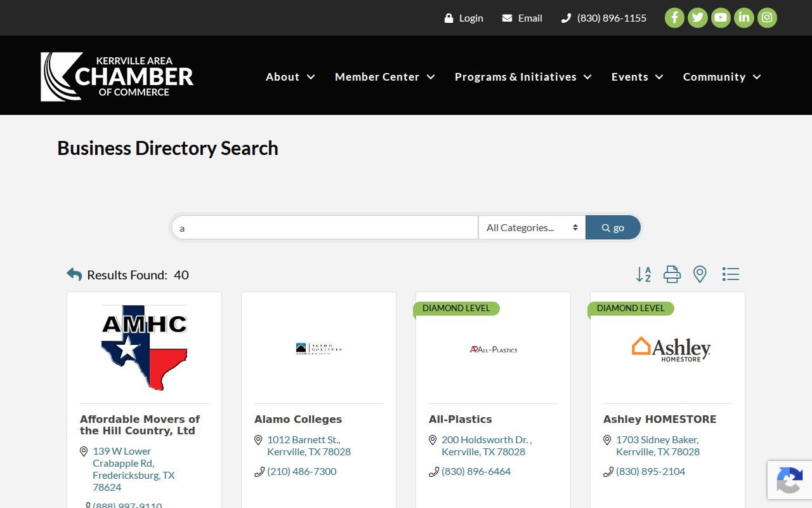812x508 pixels.
Task: Expand the Community menu
Action: 722,77
